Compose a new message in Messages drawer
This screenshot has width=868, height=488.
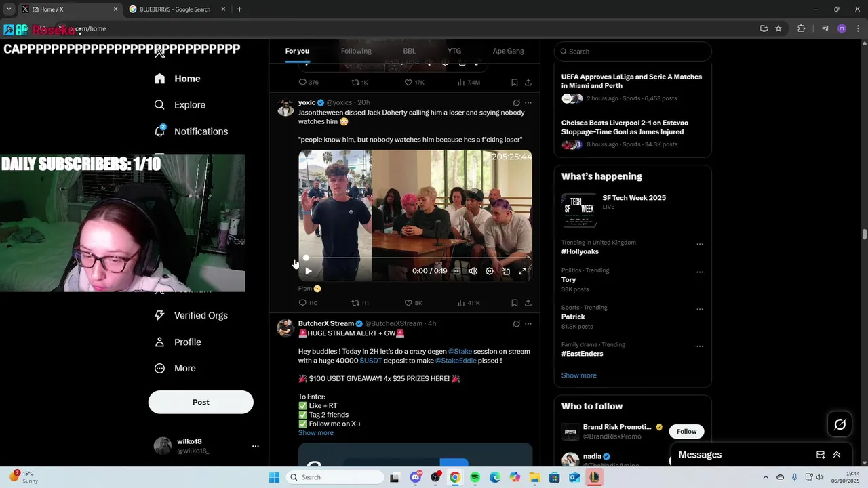pyautogui.click(x=821, y=455)
